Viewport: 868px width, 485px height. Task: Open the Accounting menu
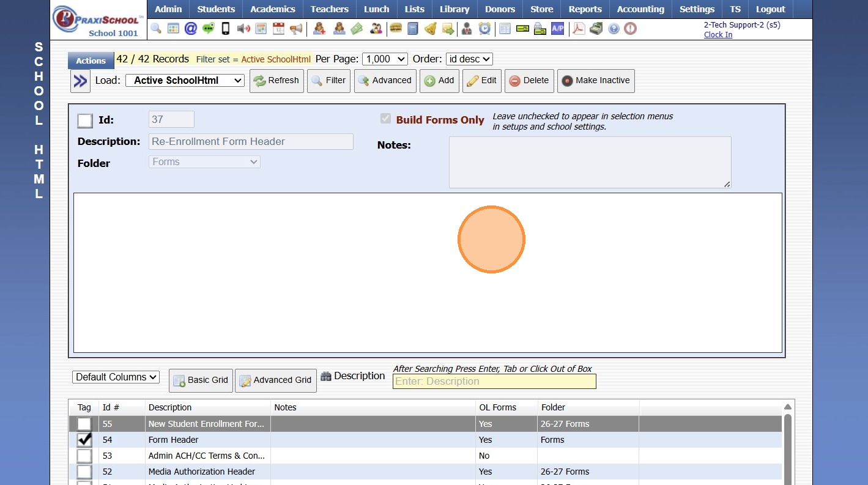point(640,9)
